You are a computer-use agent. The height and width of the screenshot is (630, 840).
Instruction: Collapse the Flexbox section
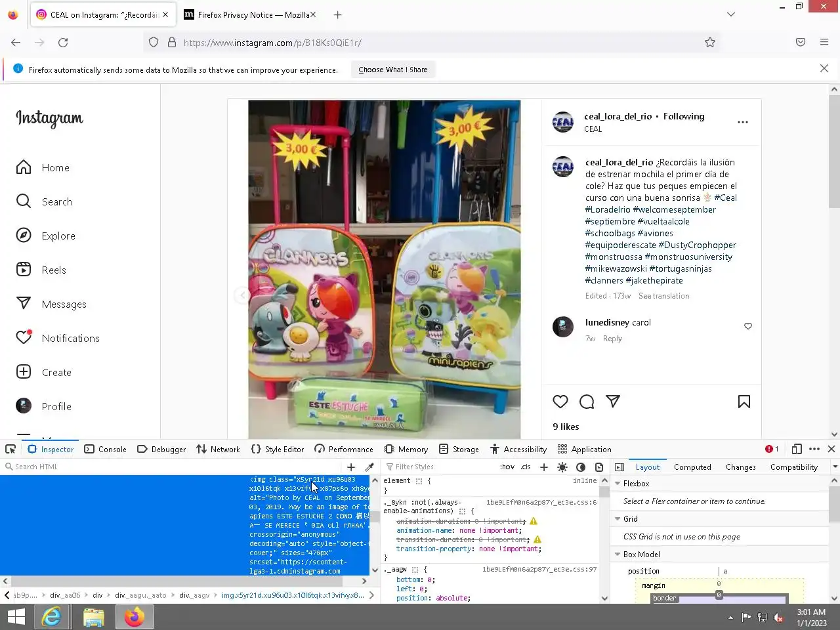click(618, 484)
